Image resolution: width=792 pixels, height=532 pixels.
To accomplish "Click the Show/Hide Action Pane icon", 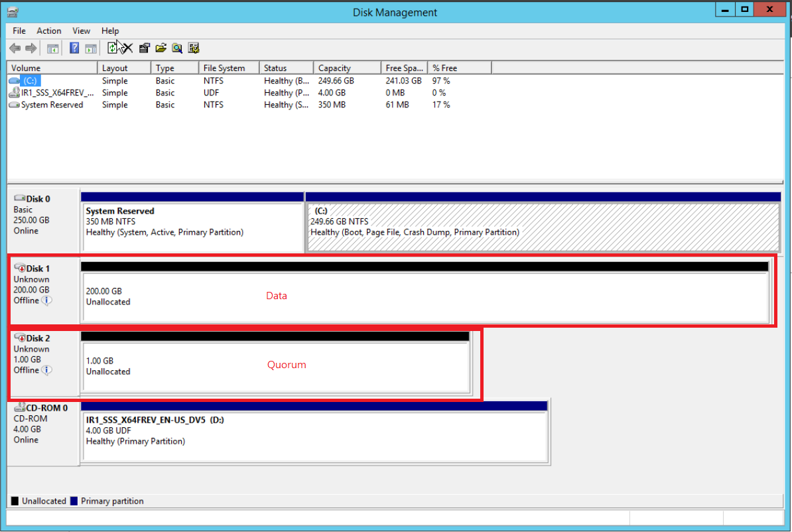I will pos(91,48).
